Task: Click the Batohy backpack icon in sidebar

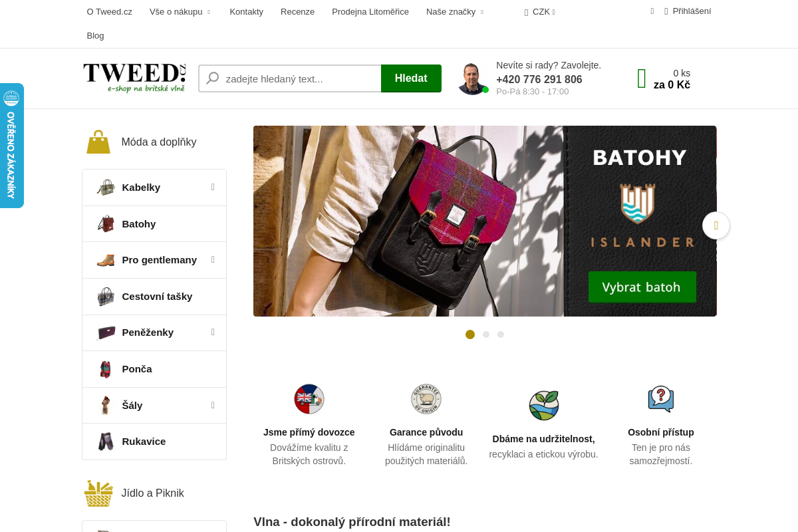Action: 106,224
